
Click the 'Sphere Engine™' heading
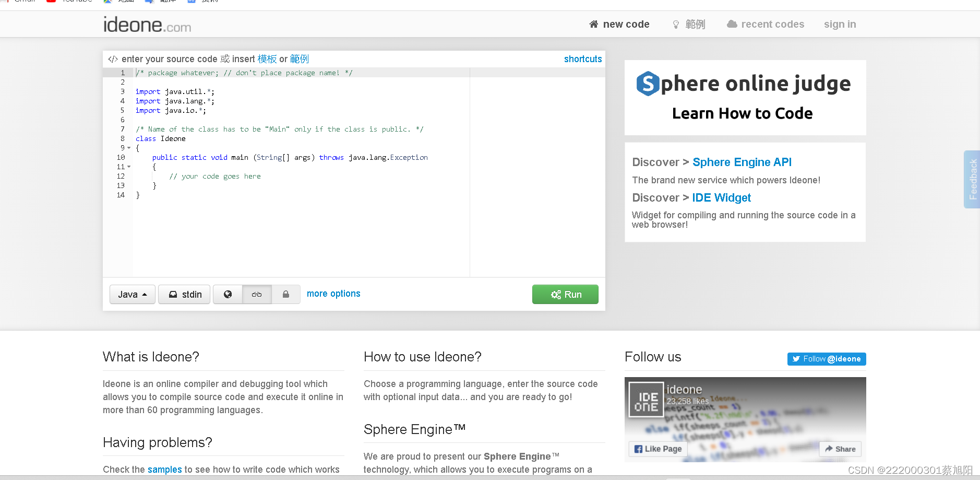click(x=414, y=429)
